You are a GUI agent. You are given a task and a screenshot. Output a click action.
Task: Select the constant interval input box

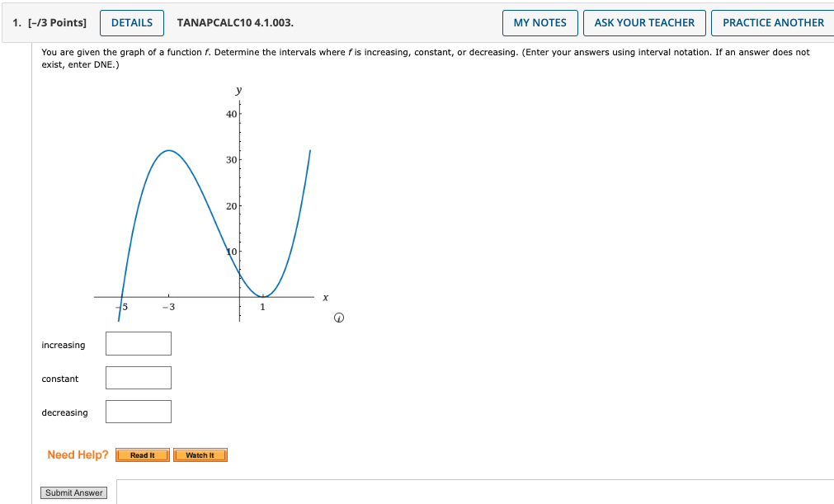pos(138,377)
